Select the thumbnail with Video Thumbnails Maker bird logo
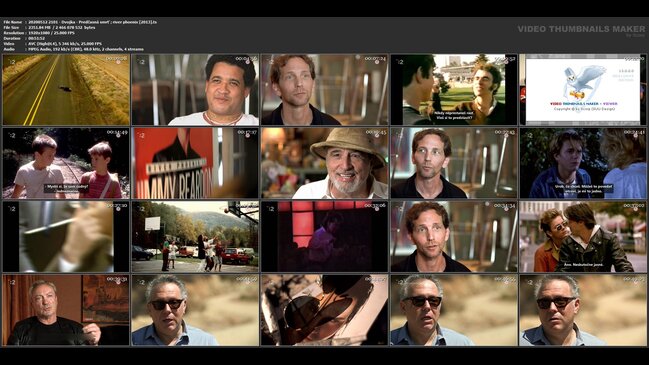649x365 pixels. click(x=583, y=90)
